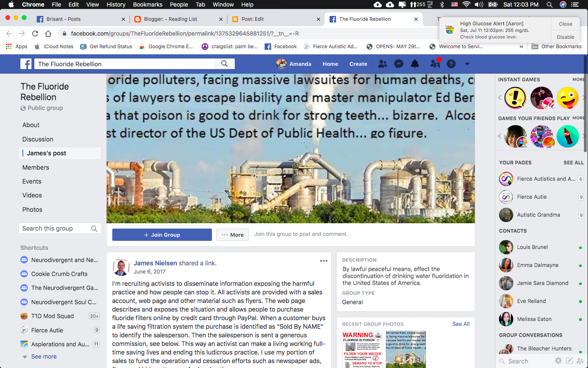
Task: Click the Join Group button
Action: [162, 235]
